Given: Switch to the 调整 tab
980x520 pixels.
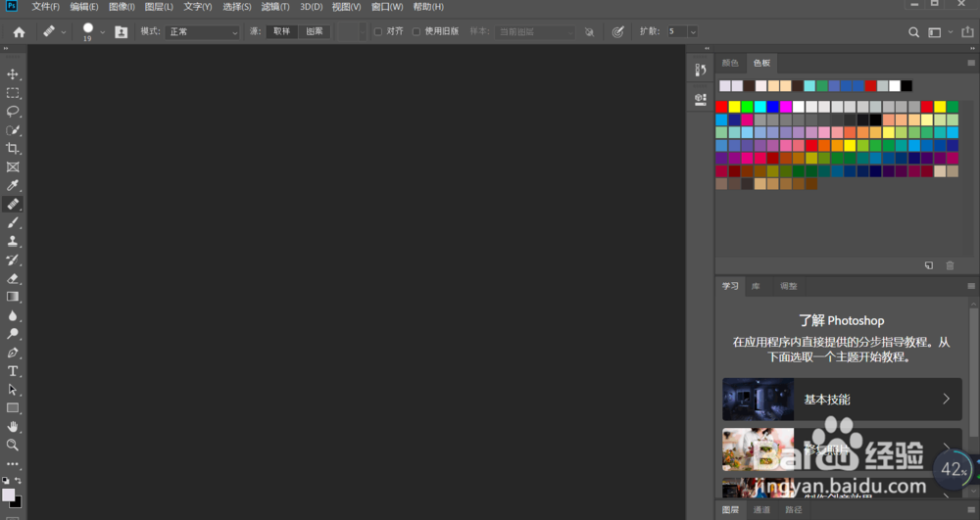Looking at the screenshot, I should [789, 286].
